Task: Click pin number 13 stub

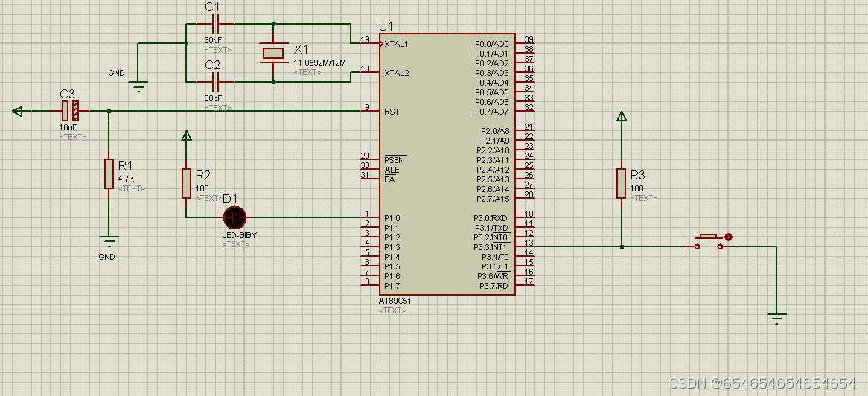Action: 526,245
